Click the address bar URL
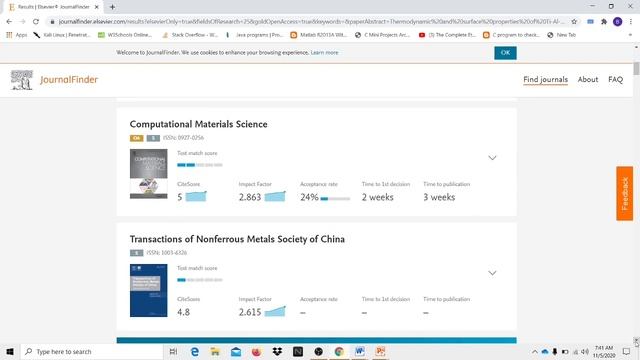Image resolution: width=640 pixels, height=360 pixels. point(310,22)
